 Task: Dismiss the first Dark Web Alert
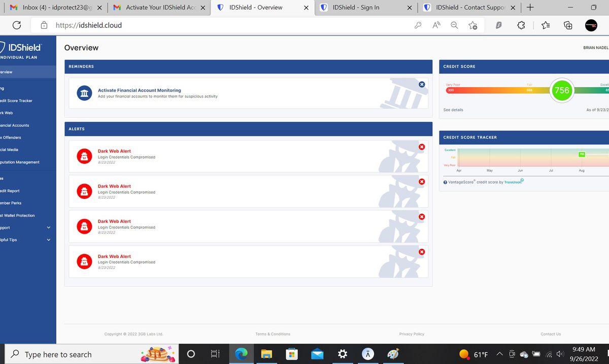point(421,147)
